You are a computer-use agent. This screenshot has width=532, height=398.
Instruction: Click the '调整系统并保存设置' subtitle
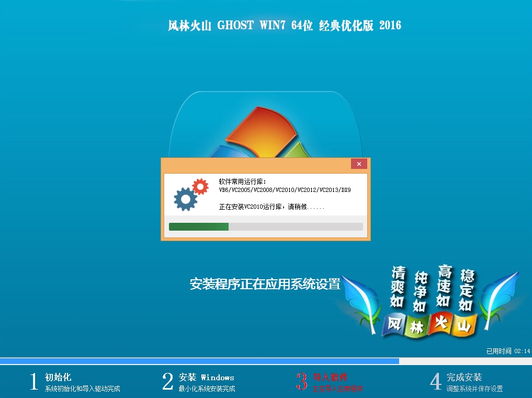pos(474,389)
